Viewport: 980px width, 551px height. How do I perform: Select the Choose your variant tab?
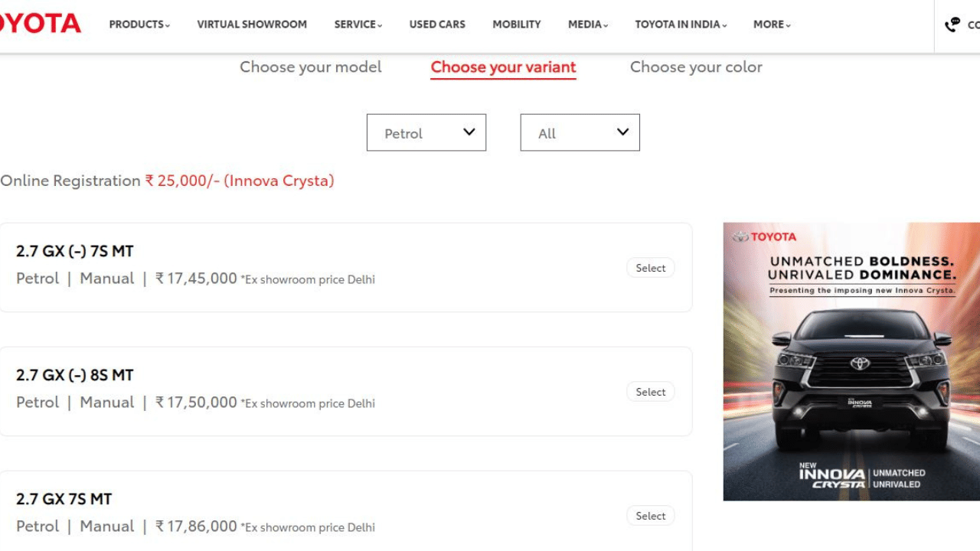coord(503,67)
